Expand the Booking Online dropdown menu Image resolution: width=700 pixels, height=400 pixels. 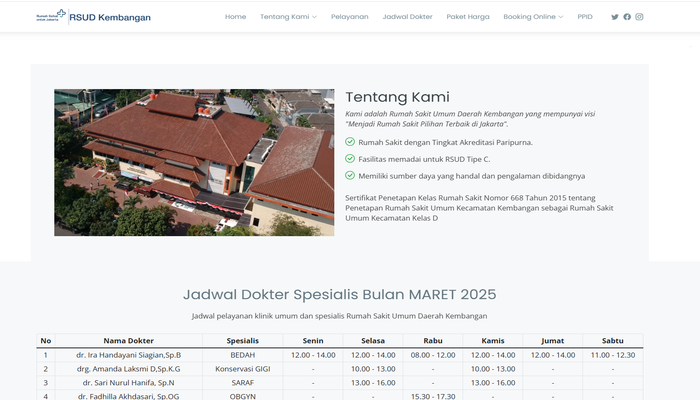(x=533, y=17)
